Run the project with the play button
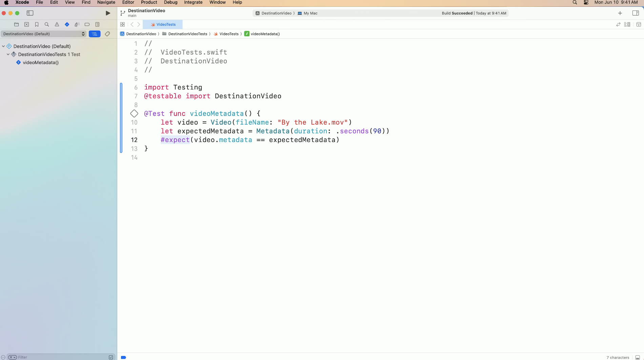Screen dimensions: 644x360 click(x=108, y=13)
